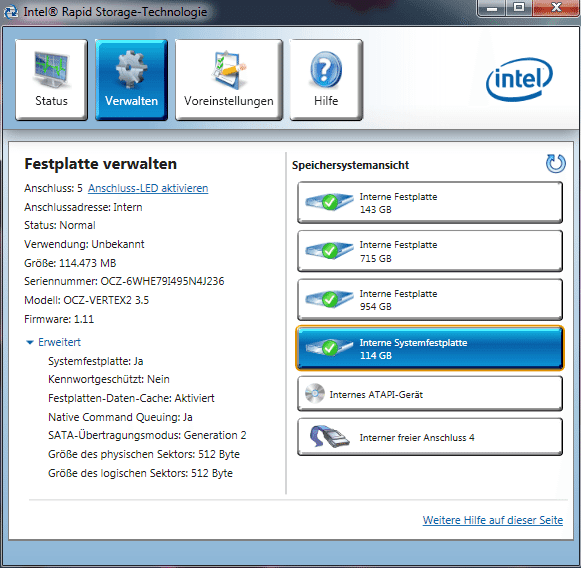This screenshot has width=581, height=568.
Task: Click the application icon in title bar
Action: (11, 11)
